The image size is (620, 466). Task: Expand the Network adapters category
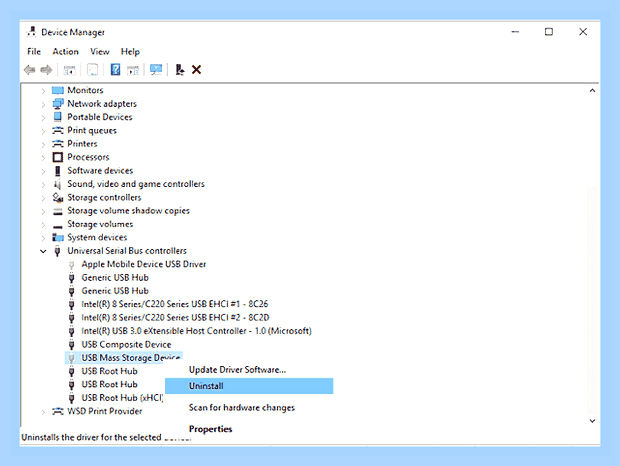click(x=43, y=104)
